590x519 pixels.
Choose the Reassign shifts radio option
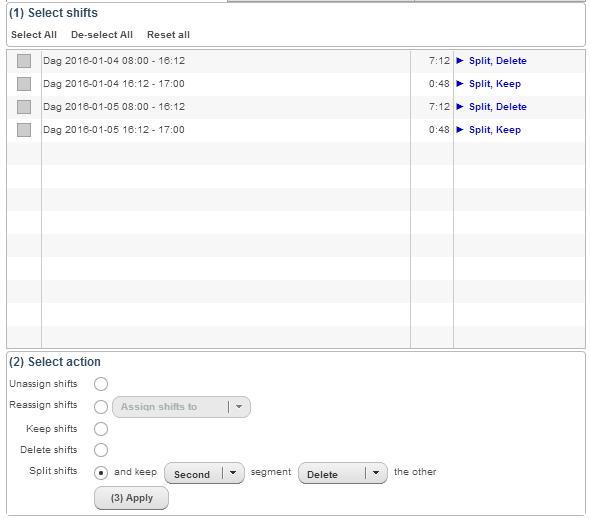(x=101, y=407)
